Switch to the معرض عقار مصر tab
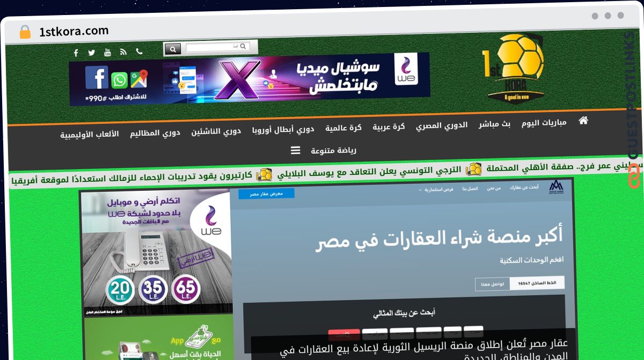 (x=266, y=193)
